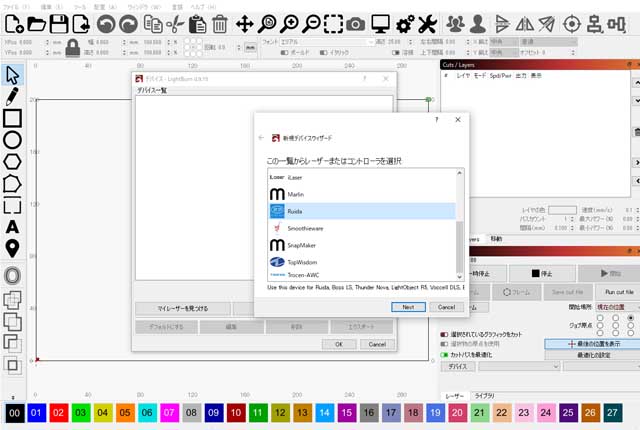Click the crosshair target icon in the toolbar

[572, 24]
